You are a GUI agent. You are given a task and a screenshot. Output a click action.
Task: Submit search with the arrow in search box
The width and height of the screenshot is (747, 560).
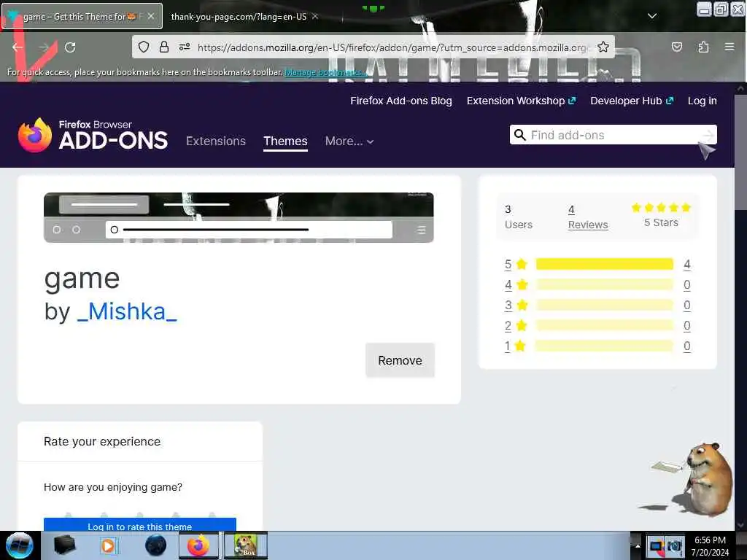click(708, 135)
